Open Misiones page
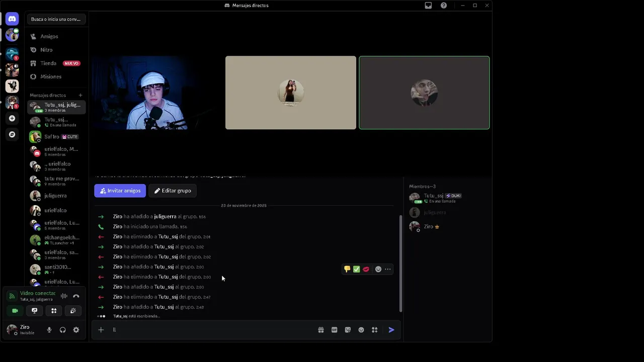The height and width of the screenshot is (362, 644). coord(56,76)
